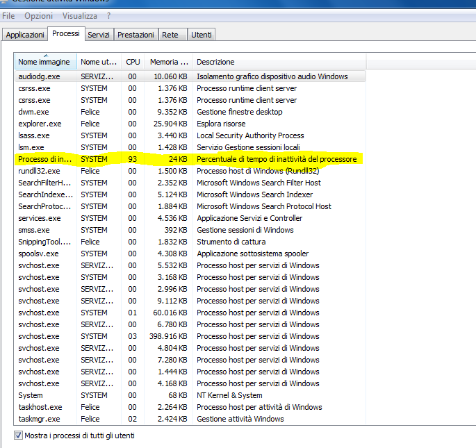Open the File menu
The width and height of the screenshot is (476, 448).
tap(8, 16)
